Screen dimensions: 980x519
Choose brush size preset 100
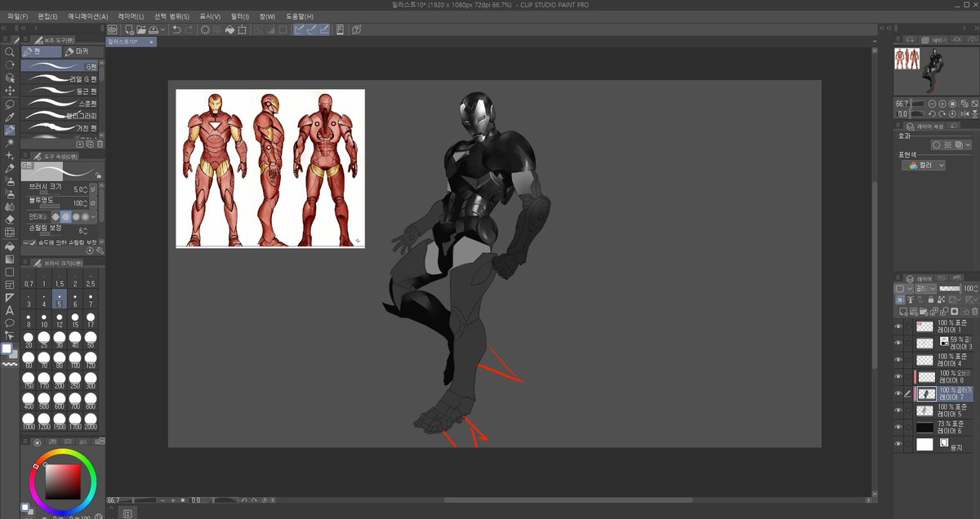point(74,359)
